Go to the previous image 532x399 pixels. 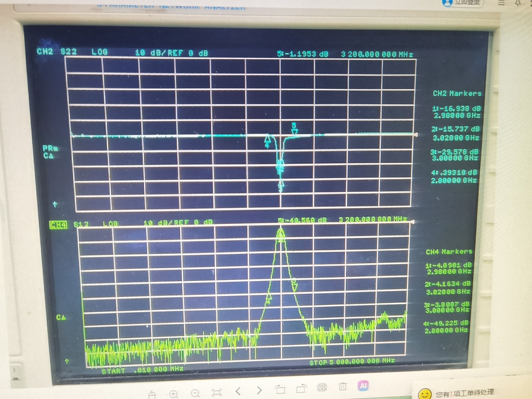coord(239,391)
